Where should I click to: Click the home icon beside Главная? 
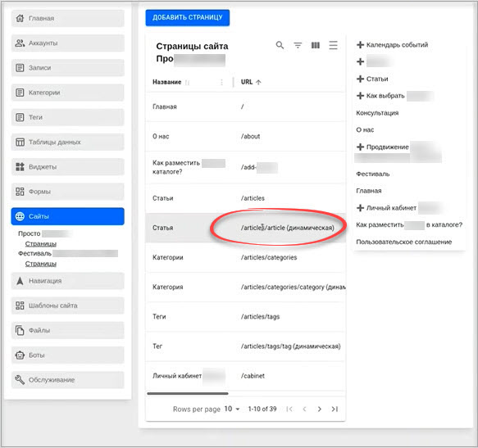pos(20,18)
